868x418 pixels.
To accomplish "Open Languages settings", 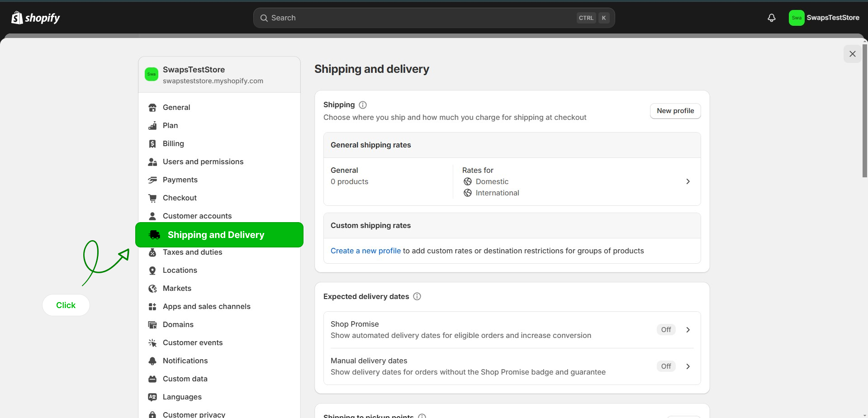I will coord(219,397).
